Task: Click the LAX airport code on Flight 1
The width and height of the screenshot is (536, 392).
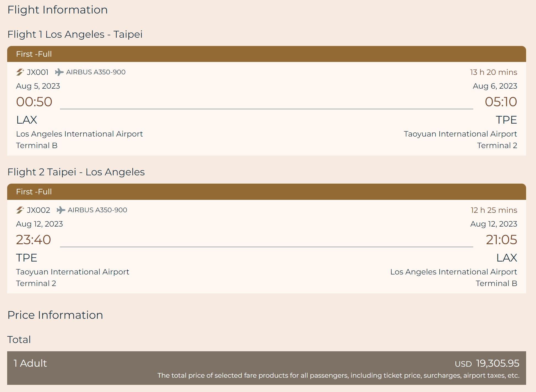Action: [x=26, y=120]
